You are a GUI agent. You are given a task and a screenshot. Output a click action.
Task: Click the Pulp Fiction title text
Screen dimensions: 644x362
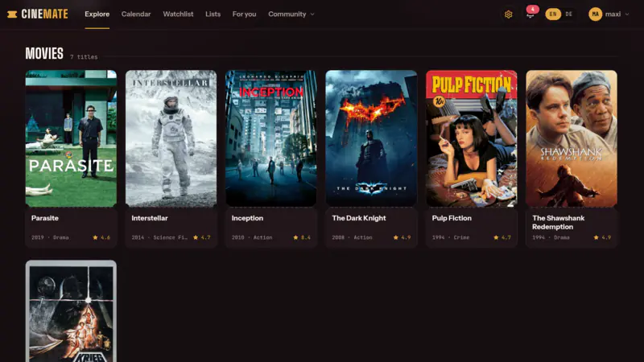point(452,218)
